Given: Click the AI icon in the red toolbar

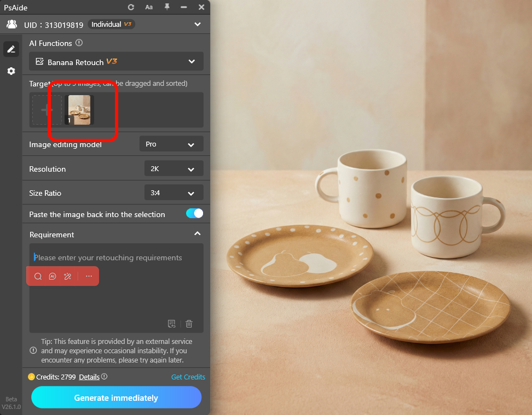Looking at the screenshot, I should click(x=53, y=276).
